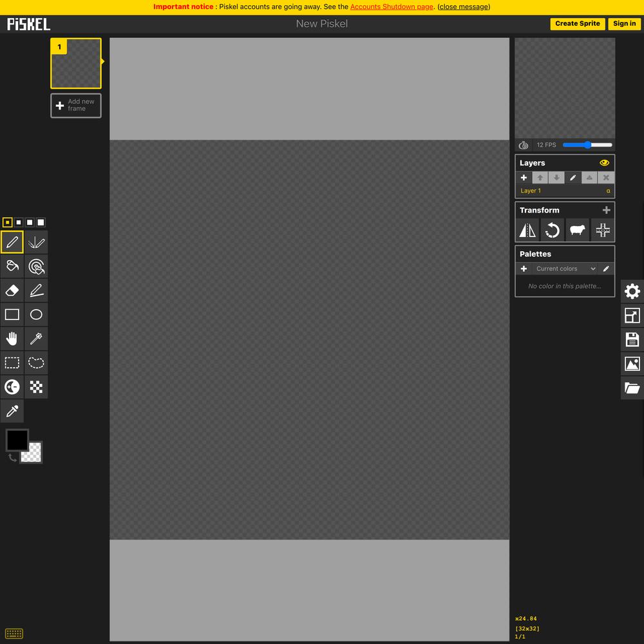Select the Lighten tool
644x644 pixels.
(x=12, y=387)
